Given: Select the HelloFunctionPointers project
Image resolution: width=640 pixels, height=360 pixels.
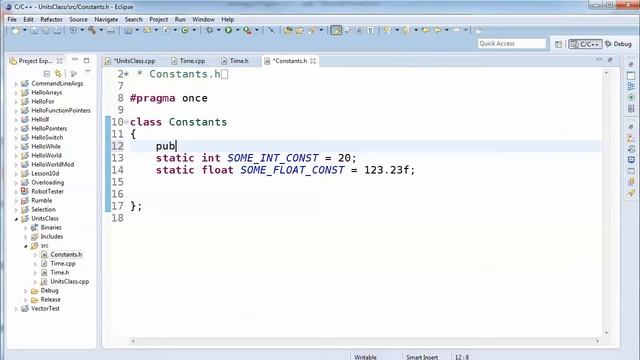Looking at the screenshot, I should coord(61,111).
